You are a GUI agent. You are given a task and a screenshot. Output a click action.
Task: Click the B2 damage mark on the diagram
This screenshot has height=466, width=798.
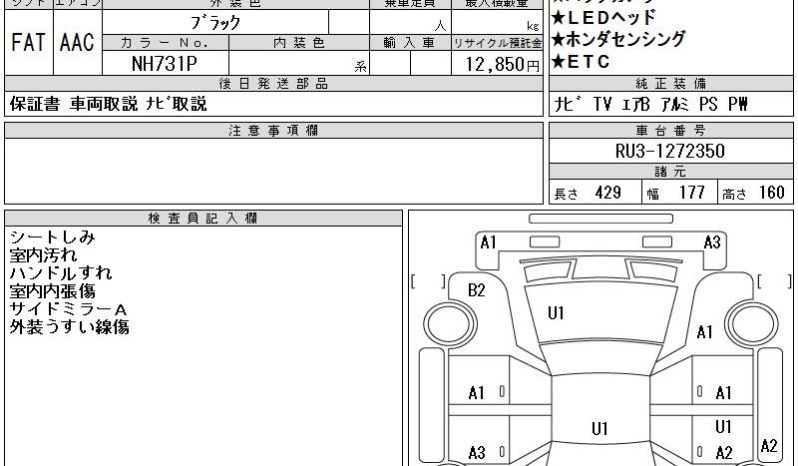click(477, 291)
